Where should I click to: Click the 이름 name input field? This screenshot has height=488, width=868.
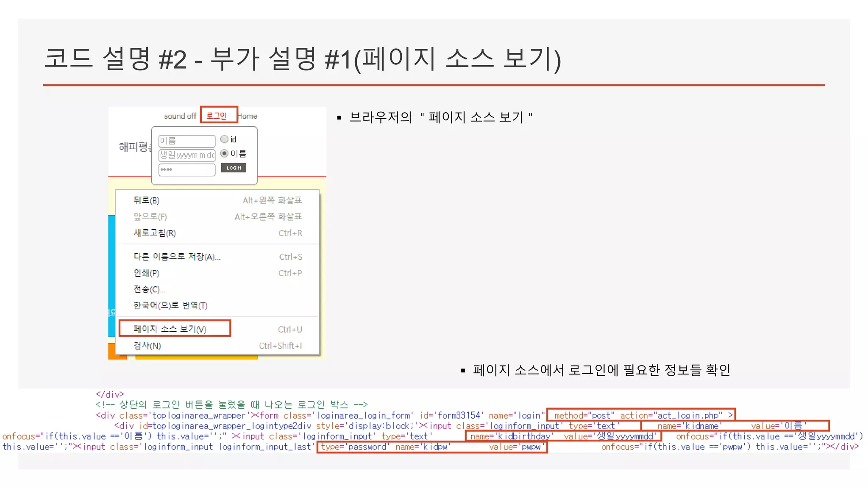pyautogui.click(x=186, y=141)
